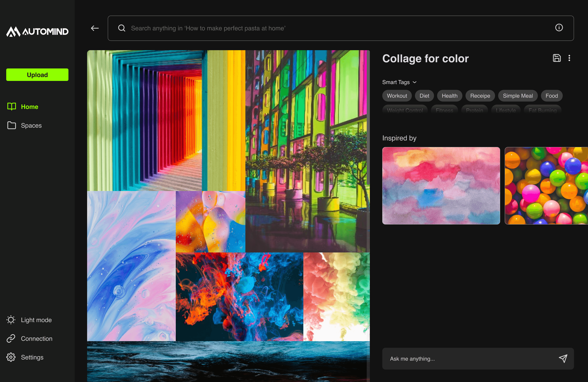Image resolution: width=588 pixels, height=382 pixels.
Task: Toggle the Simple Meal smart tag
Action: pos(518,96)
